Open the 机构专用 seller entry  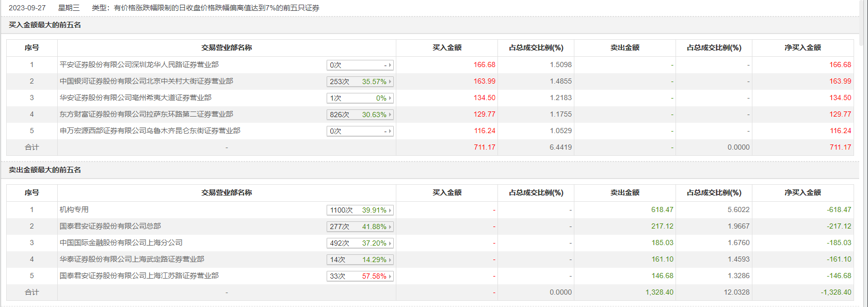[74, 210]
